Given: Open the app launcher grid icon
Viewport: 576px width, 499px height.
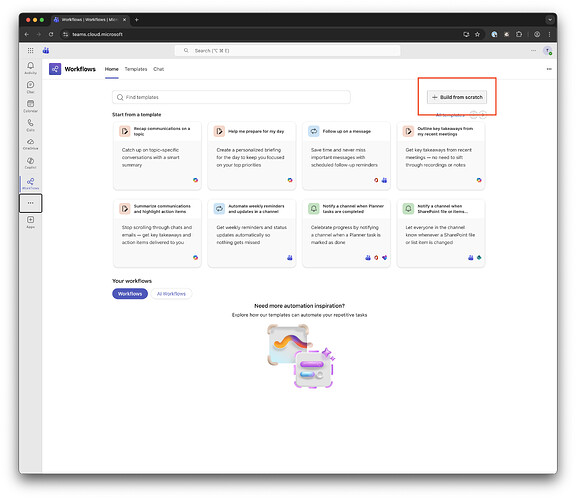Looking at the screenshot, I should 30,51.
